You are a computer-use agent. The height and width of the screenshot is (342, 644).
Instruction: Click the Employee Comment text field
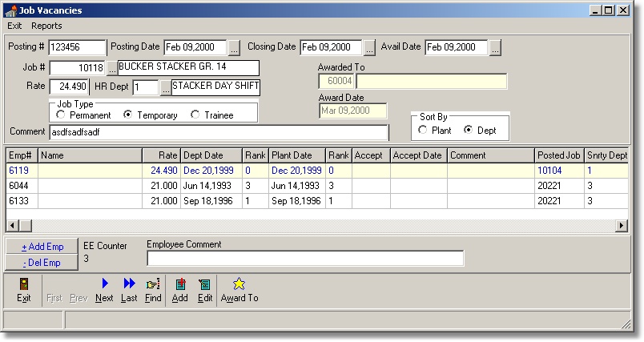pos(305,258)
